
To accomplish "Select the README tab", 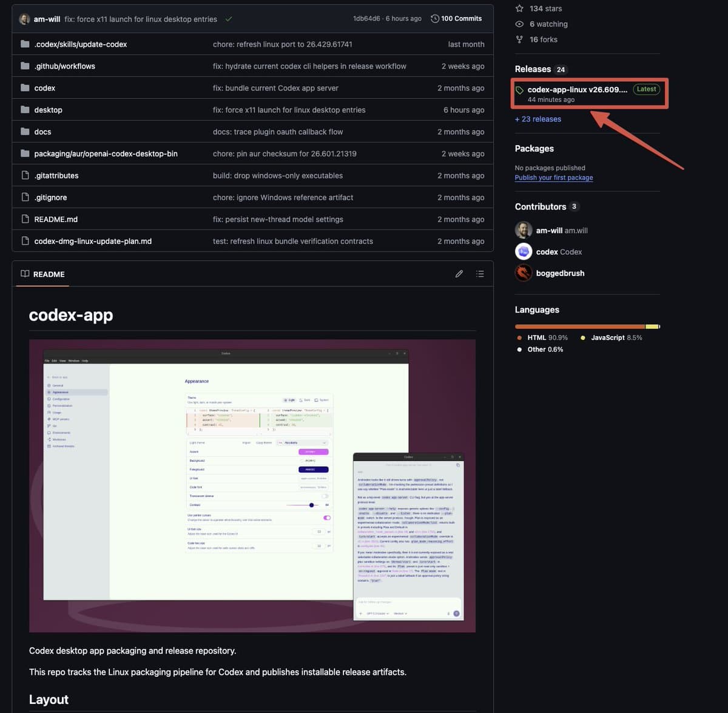I will (42, 274).
